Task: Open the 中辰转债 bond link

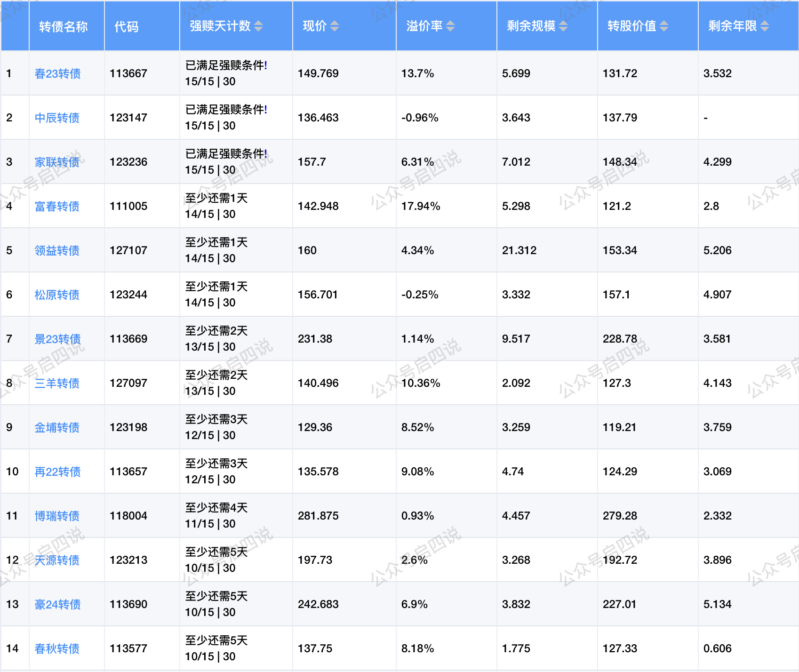Action: coord(57,118)
